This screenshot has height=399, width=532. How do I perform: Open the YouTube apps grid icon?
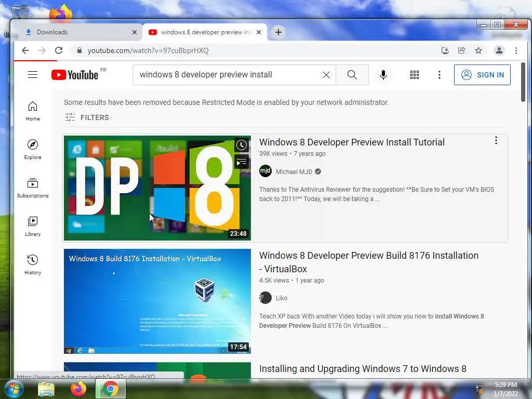point(414,75)
